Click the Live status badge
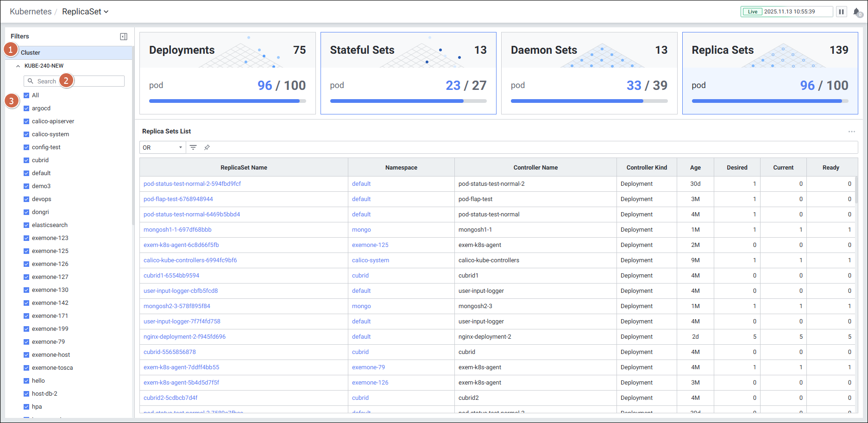Image resolution: width=868 pixels, height=423 pixels. [753, 12]
